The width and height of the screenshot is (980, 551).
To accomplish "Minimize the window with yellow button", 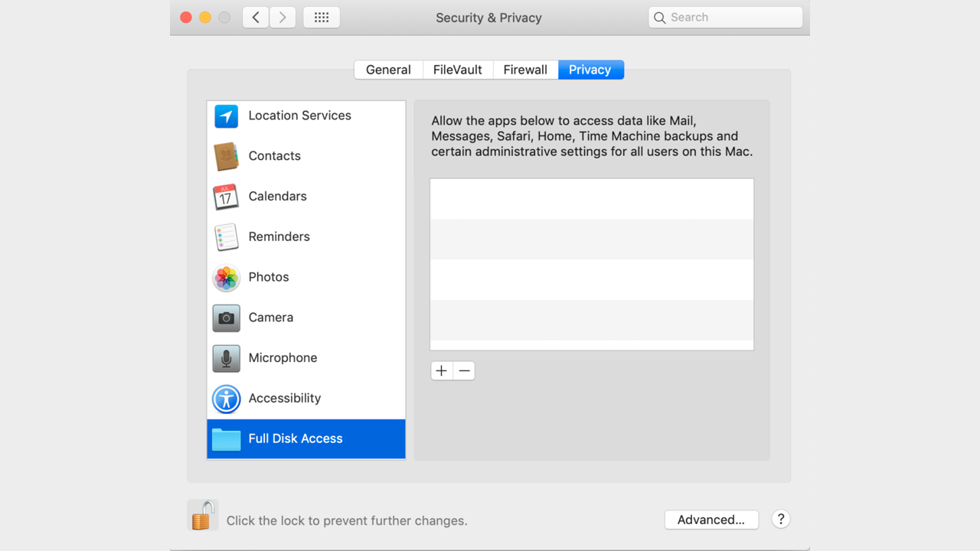I will tap(205, 18).
